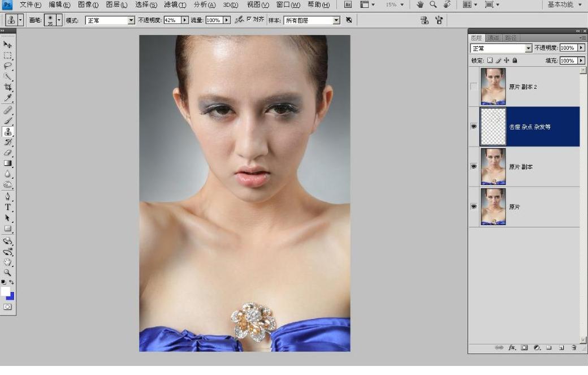This screenshot has width=588, height=375.
Task: Open the layer 填充 fill slider arrow
Action: [581, 61]
